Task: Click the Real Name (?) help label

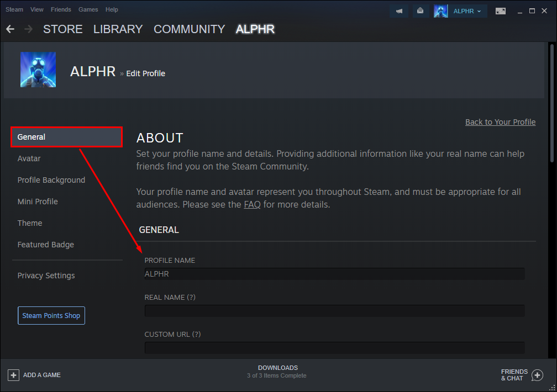Action: click(x=170, y=297)
